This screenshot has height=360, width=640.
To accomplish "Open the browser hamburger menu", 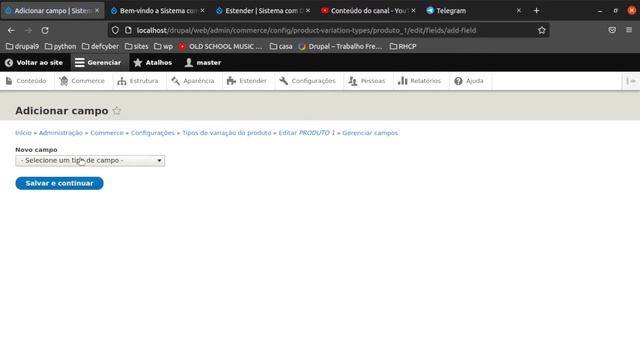I will pos(629,30).
